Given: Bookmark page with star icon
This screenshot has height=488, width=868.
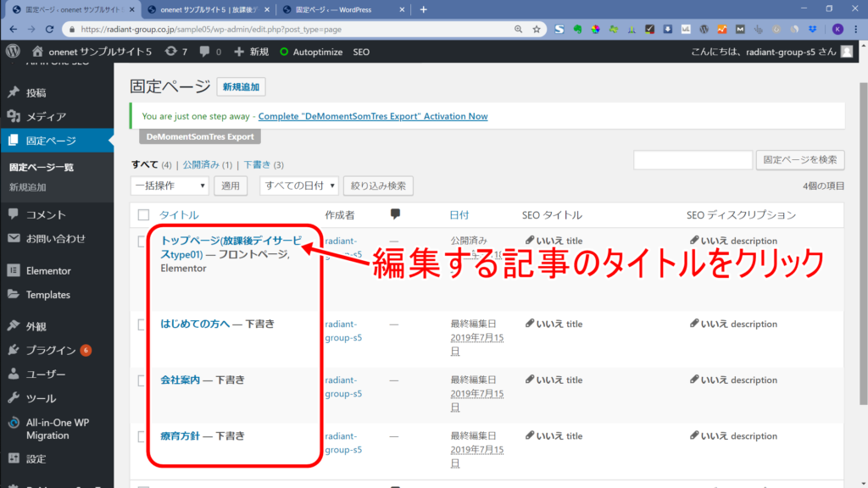Looking at the screenshot, I should 537,29.
